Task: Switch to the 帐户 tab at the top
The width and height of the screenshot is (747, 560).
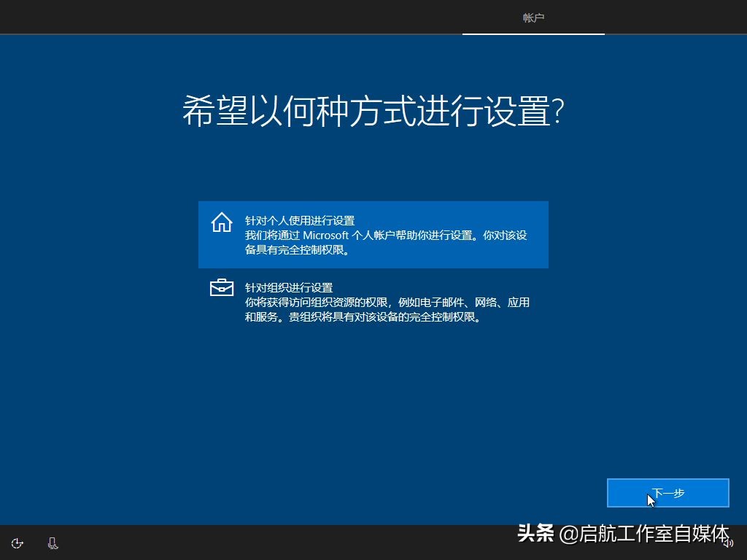Action: click(533, 18)
